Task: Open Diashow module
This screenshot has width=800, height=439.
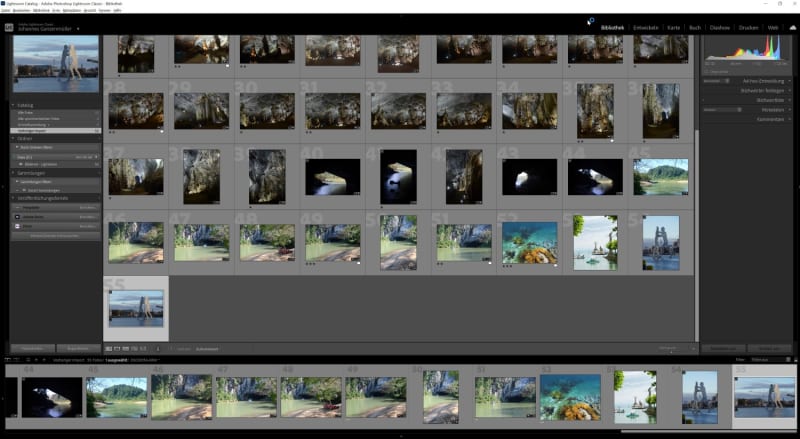Action: 720,28
